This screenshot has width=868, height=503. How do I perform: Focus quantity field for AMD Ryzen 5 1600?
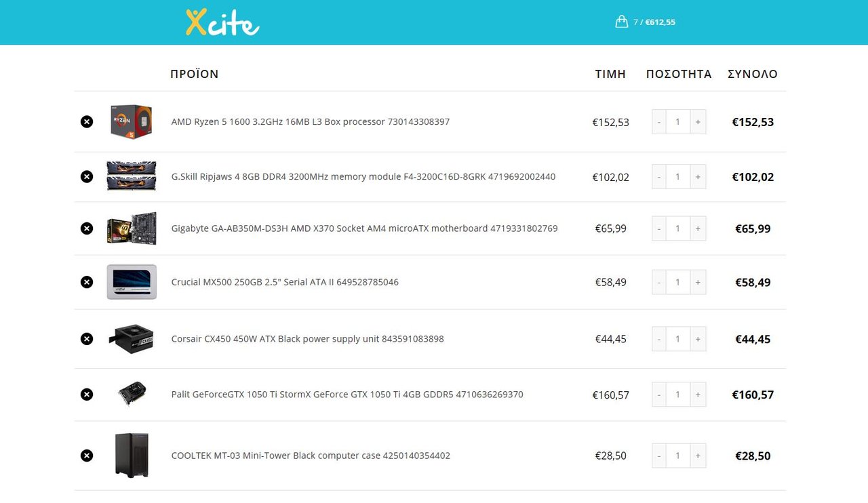pyautogui.click(x=678, y=122)
